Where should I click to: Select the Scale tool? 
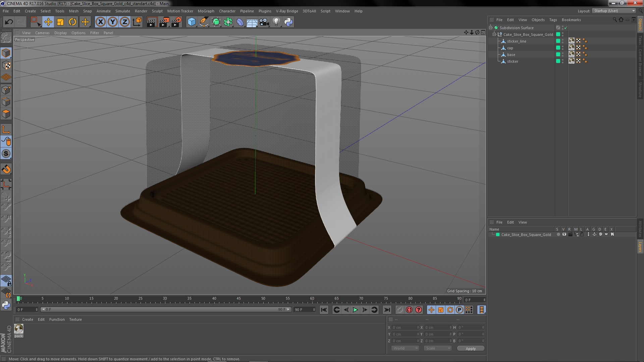point(60,22)
